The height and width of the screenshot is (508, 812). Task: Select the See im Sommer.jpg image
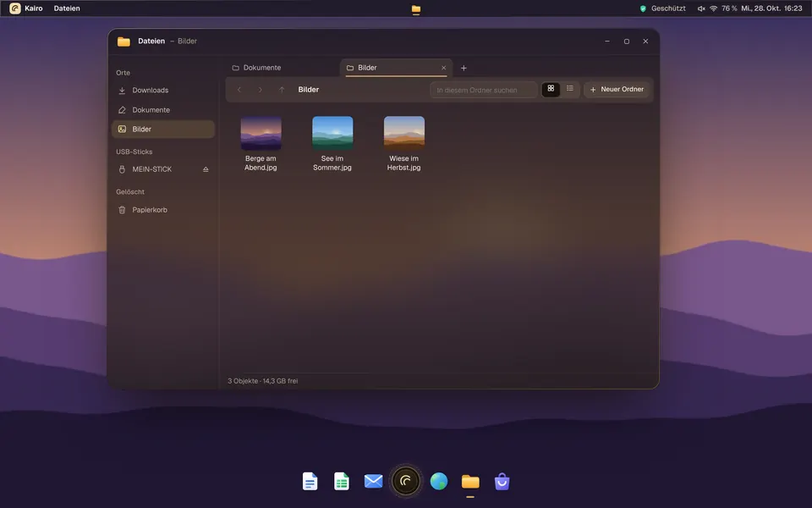(x=332, y=144)
